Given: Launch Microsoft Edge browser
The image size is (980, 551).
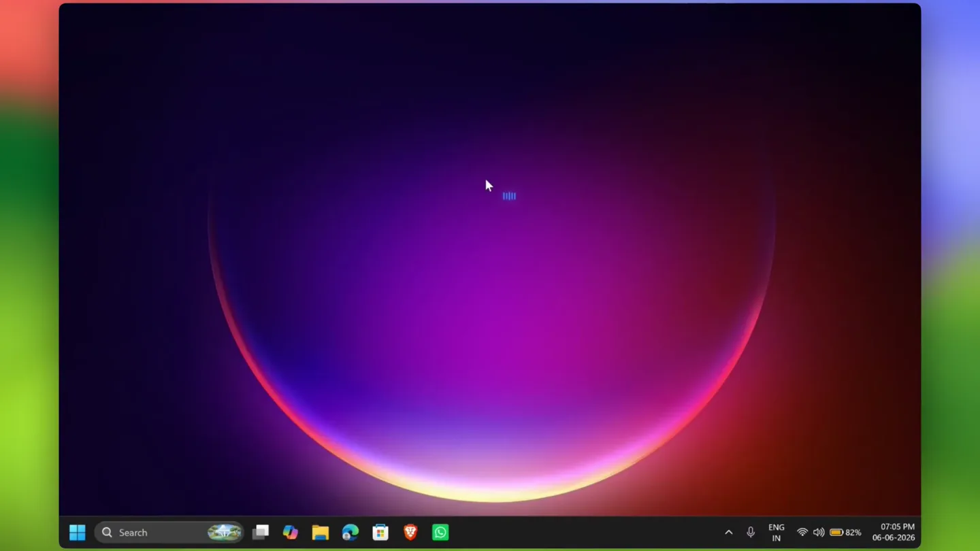Looking at the screenshot, I should pyautogui.click(x=350, y=533).
